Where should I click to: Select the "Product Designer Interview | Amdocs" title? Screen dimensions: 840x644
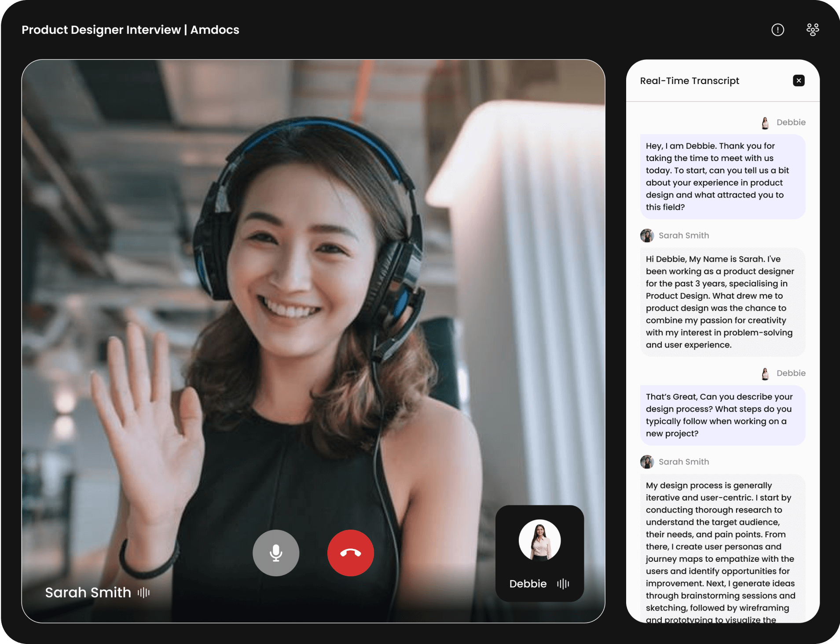coord(130,30)
